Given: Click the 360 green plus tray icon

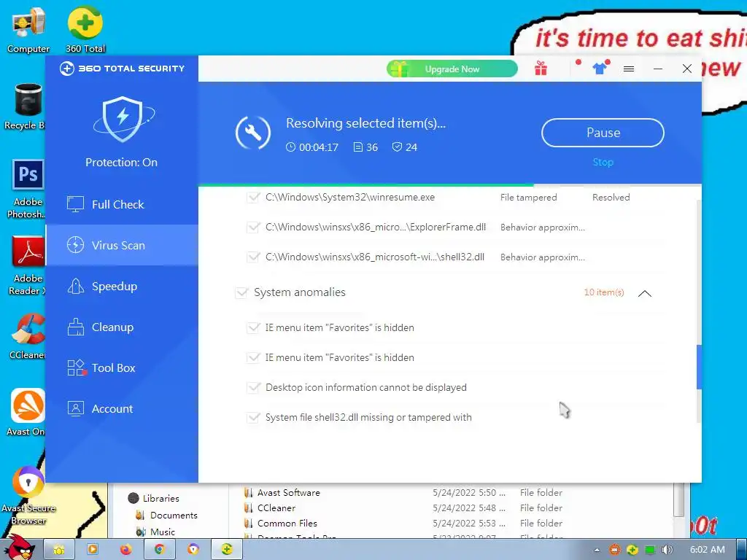Looking at the screenshot, I should (x=632, y=550).
